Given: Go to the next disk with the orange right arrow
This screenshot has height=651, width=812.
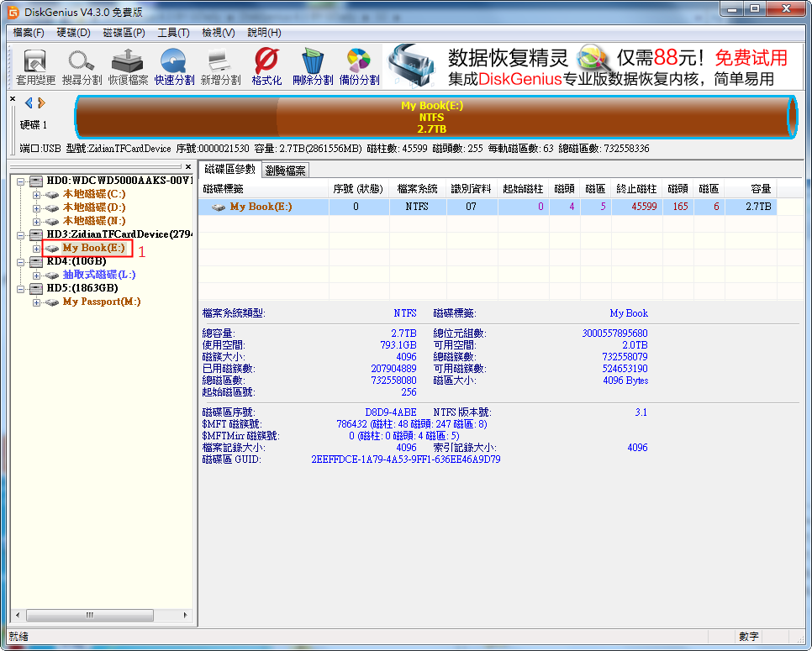Looking at the screenshot, I should point(41,103).
